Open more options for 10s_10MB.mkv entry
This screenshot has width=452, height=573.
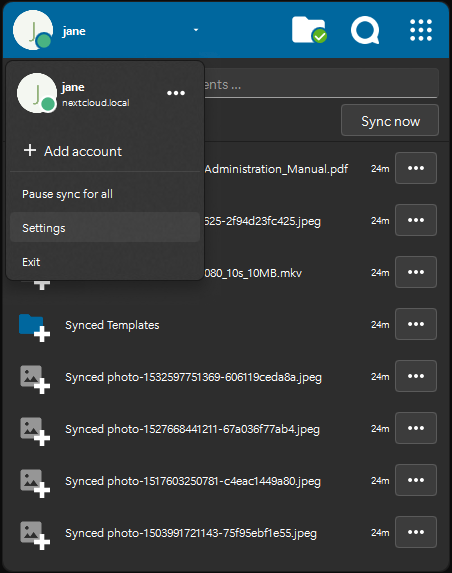click(416, 272)
